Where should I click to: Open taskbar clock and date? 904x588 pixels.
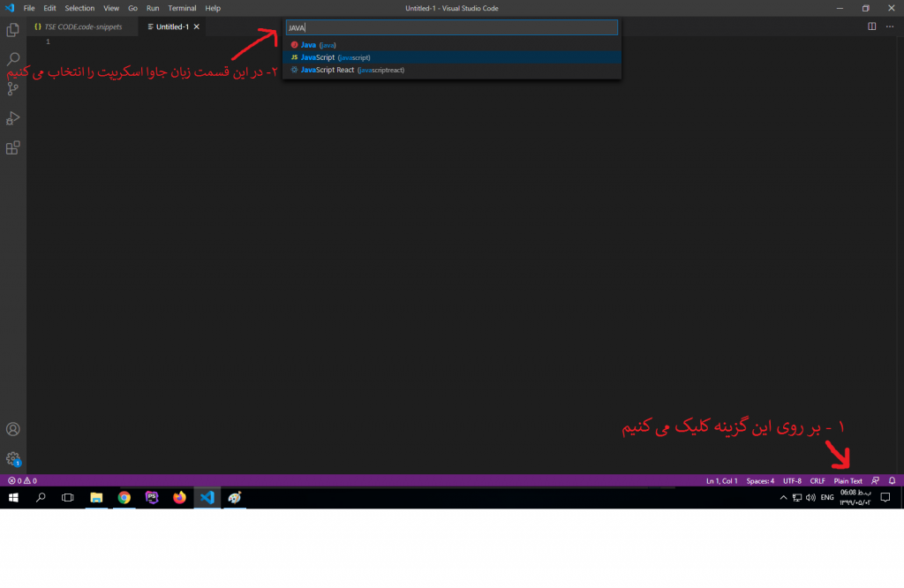click(x=855, y=497)
